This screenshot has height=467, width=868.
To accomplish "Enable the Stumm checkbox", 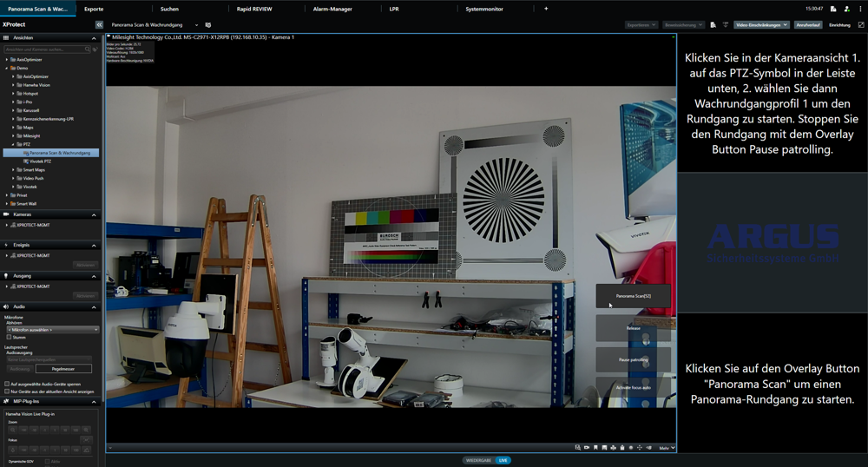I will 10,337.
